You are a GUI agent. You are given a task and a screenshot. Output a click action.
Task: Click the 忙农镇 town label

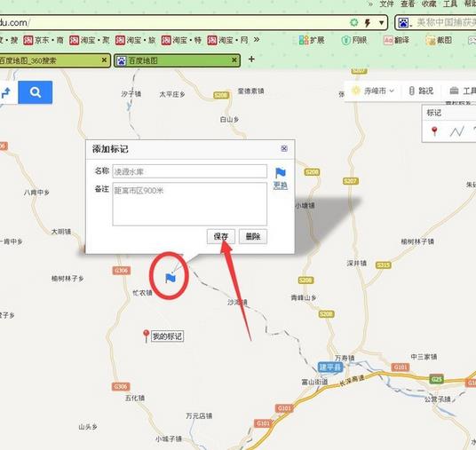pos(142,293)
